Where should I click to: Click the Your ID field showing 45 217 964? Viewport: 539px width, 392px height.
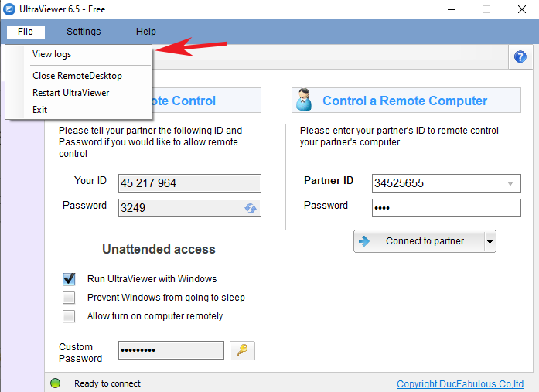click(189, 183)
